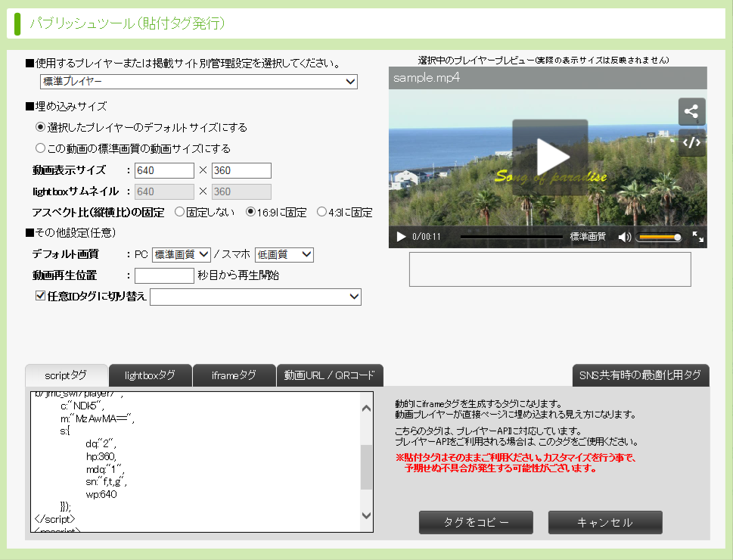Choose 4:3に固定 aspect ratio option
Viewport: 733px width, 560px height.
pyautogui.click(x=321, y=212)
